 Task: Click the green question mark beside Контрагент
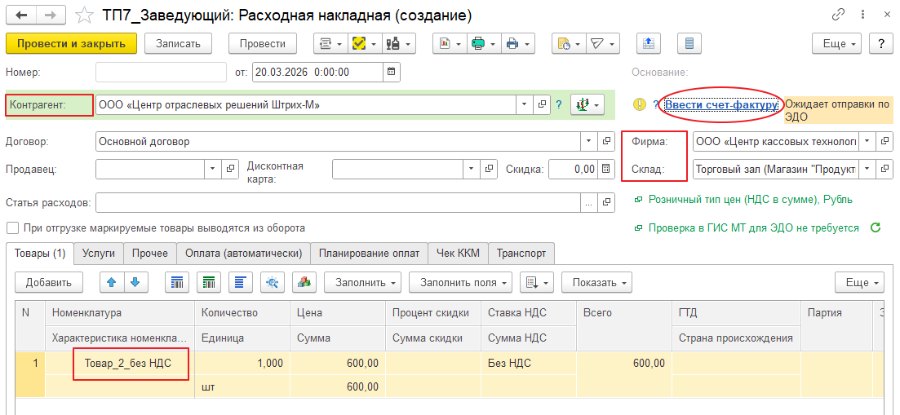click(x=558, y=105)
